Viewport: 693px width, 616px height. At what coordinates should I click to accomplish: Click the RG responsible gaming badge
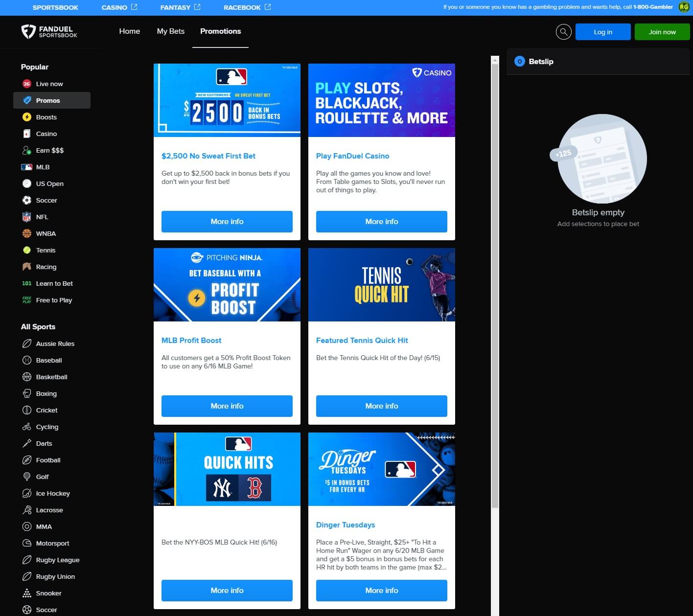pos(684,7)
